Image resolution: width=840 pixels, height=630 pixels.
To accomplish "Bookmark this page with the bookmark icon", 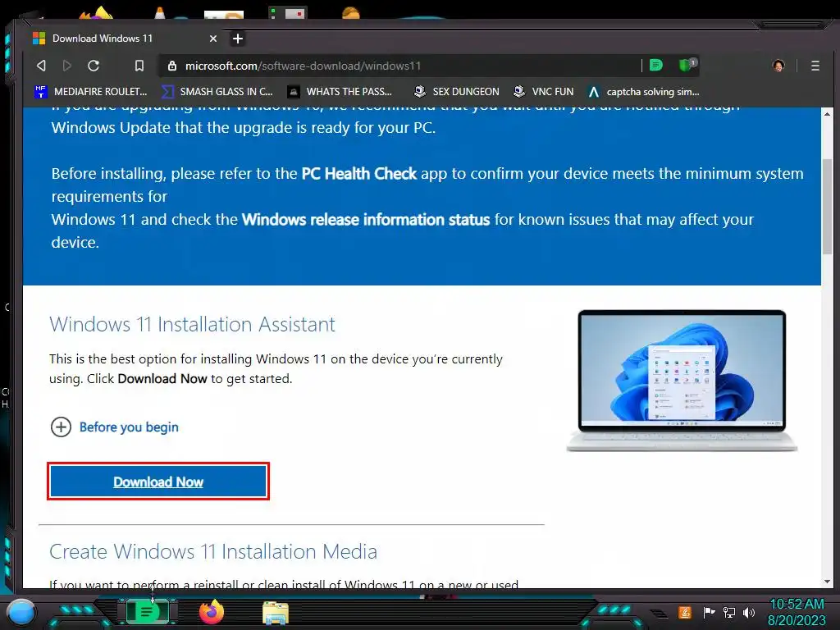I will pyautogui.click(x=139, y=66).
